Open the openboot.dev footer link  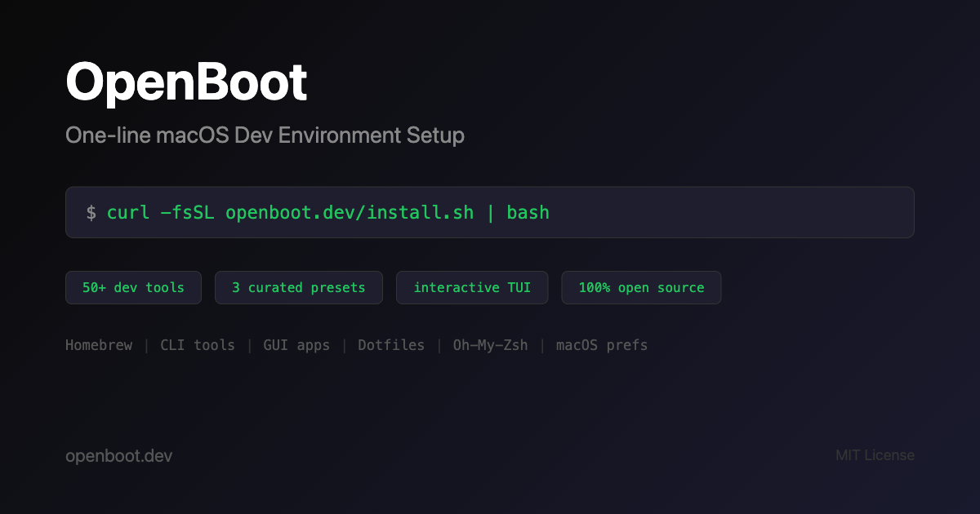pyautogui.click(x=118, y=455)
